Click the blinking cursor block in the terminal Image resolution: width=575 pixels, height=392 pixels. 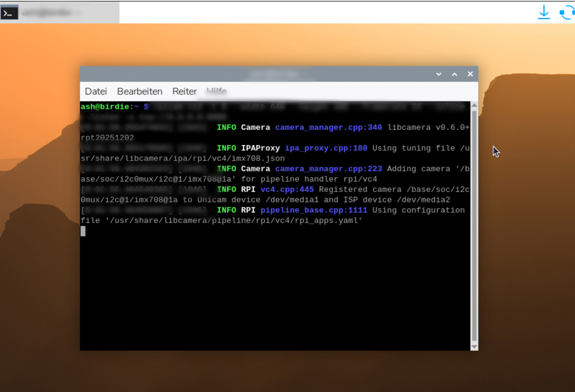pyautogui.click(x=83, y=231)
